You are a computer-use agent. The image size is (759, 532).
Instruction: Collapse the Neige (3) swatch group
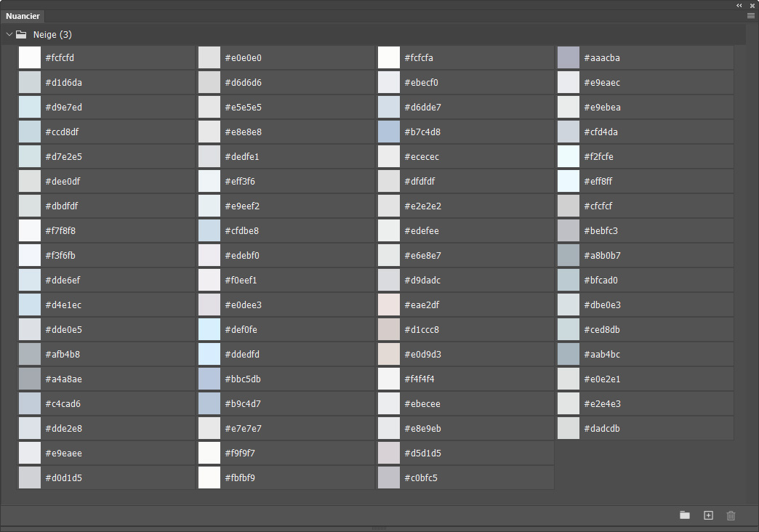click(9, 34)
